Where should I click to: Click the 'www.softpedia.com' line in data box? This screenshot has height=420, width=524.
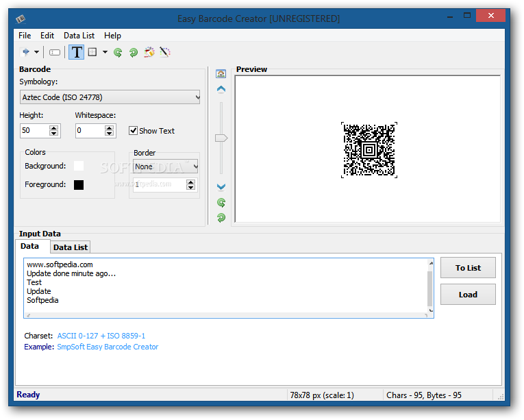[x=60, y=264]
